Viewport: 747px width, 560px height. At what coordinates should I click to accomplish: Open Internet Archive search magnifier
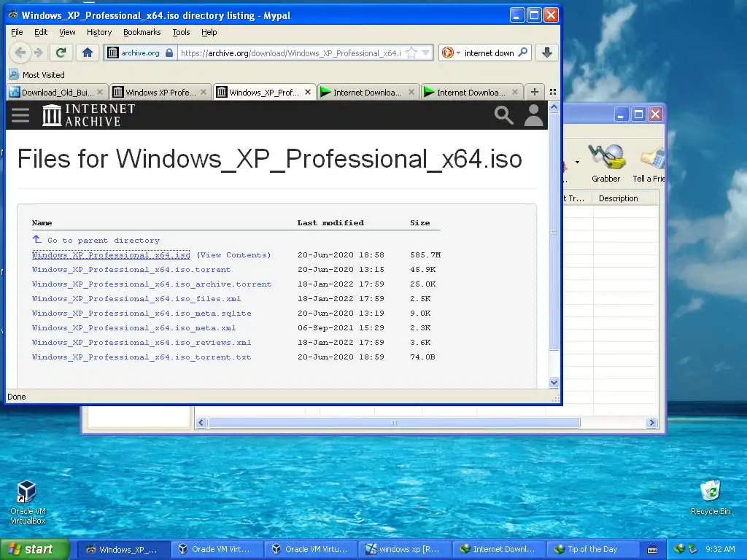tap(503, 114)
